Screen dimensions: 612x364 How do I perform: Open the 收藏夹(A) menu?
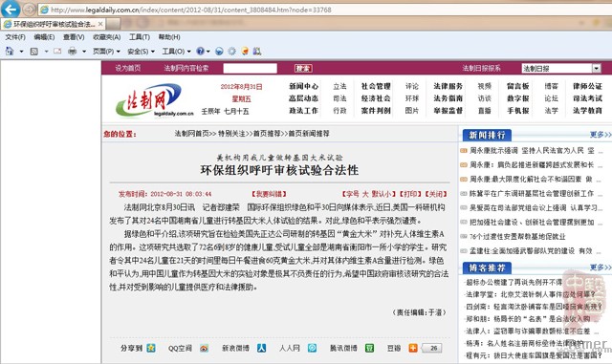click(106, 37)
